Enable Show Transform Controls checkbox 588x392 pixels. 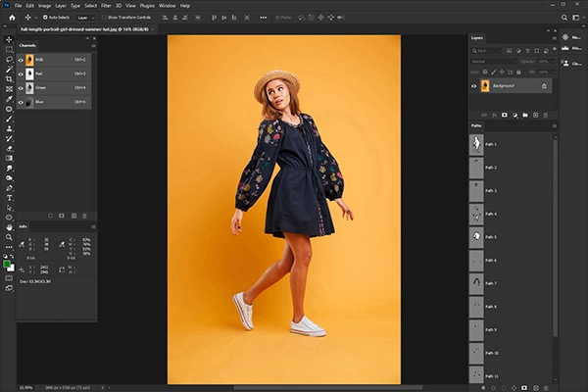[104, 18]
